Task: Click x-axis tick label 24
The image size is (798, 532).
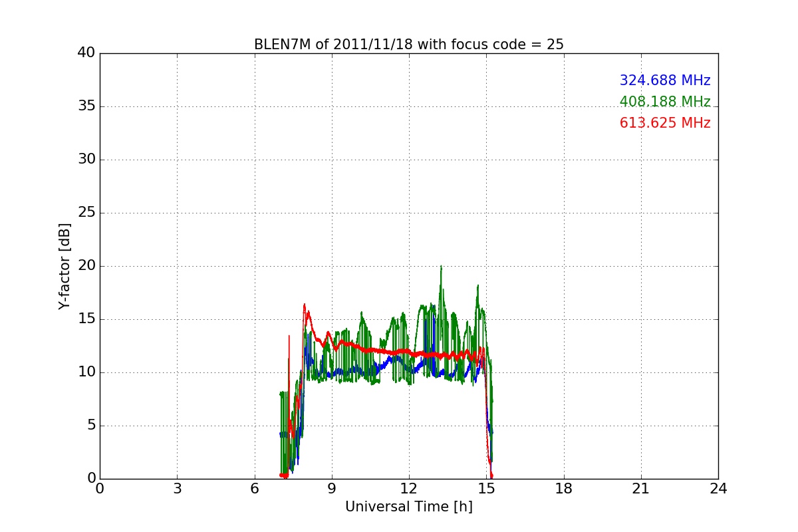Action: [718, 489]
